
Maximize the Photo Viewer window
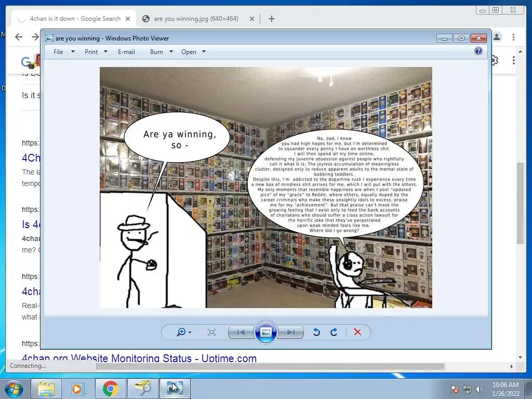click(461, 38)
